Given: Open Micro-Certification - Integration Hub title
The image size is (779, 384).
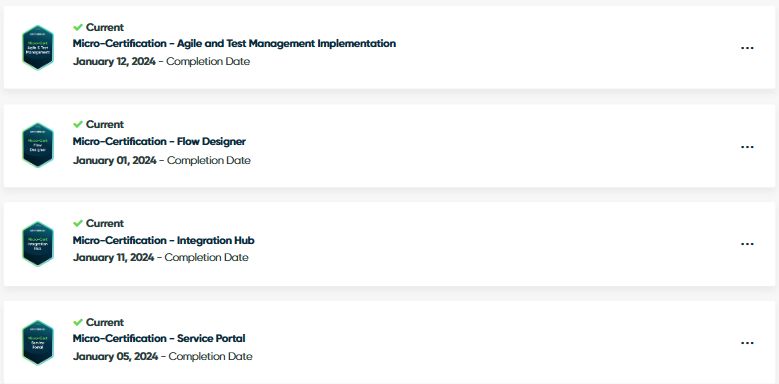Looking at the screenshot, I should [163, 240].
